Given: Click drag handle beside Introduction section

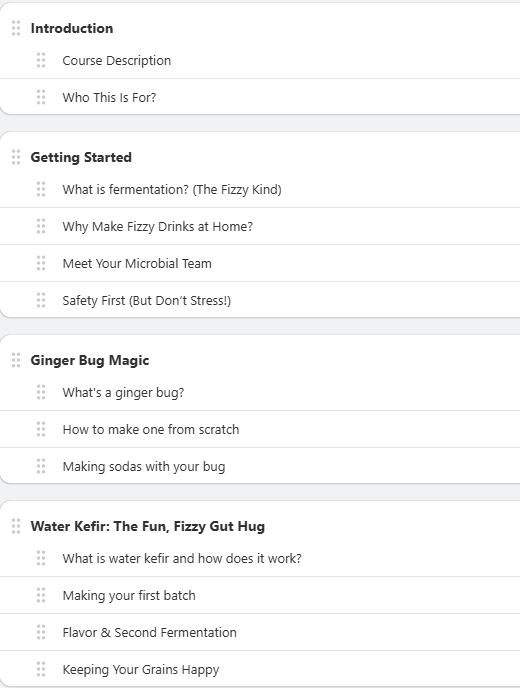Looking at the screenshot, I should 16,28.
